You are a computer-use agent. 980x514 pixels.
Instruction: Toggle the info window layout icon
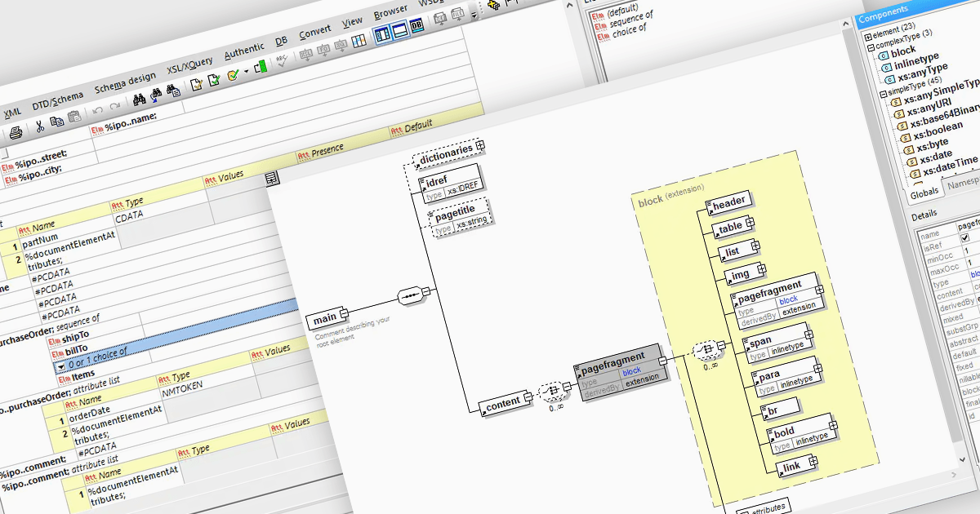pos(400,29)
